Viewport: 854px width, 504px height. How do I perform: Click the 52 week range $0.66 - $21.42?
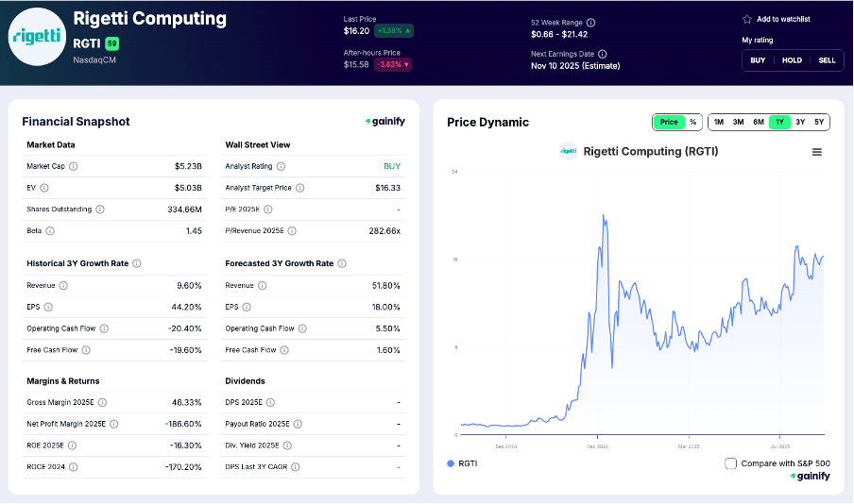coord(559,34)
